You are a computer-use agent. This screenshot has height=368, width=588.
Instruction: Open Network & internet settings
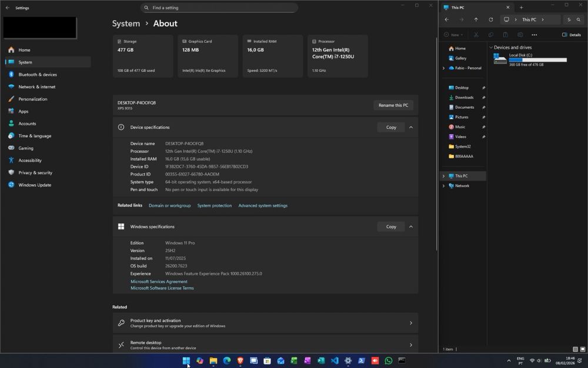[48, 87]
